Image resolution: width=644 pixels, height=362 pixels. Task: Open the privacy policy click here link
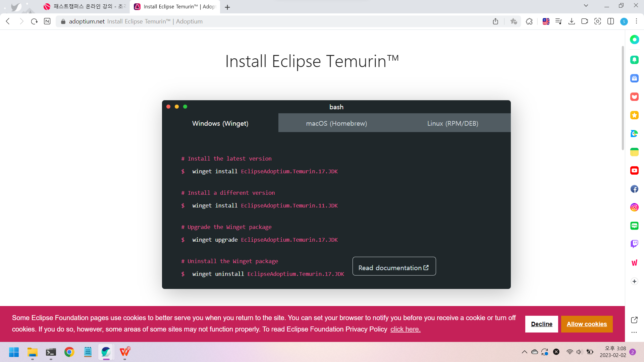(405, 329)
